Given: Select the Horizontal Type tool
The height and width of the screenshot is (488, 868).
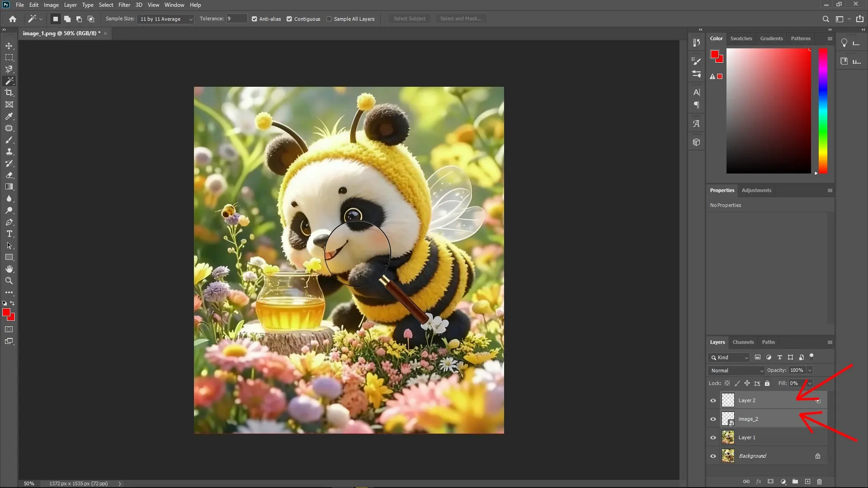Looking at the screenshot, I should click(x=9, y=234).
